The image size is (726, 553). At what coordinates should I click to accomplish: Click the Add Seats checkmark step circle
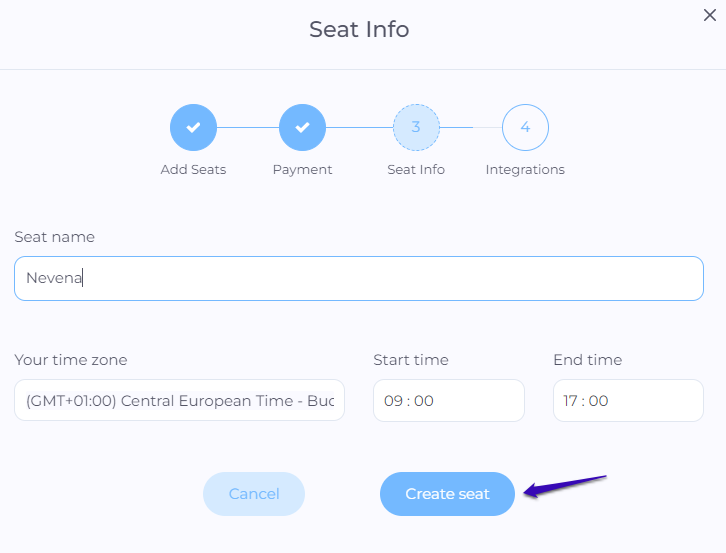point(194,127)
